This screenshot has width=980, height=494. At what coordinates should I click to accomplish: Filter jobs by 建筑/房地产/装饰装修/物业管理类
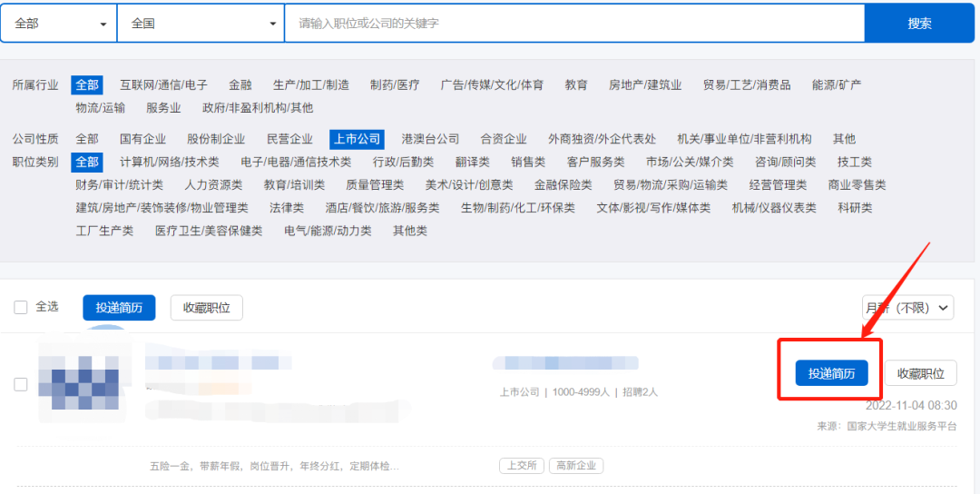coord(162,208)
